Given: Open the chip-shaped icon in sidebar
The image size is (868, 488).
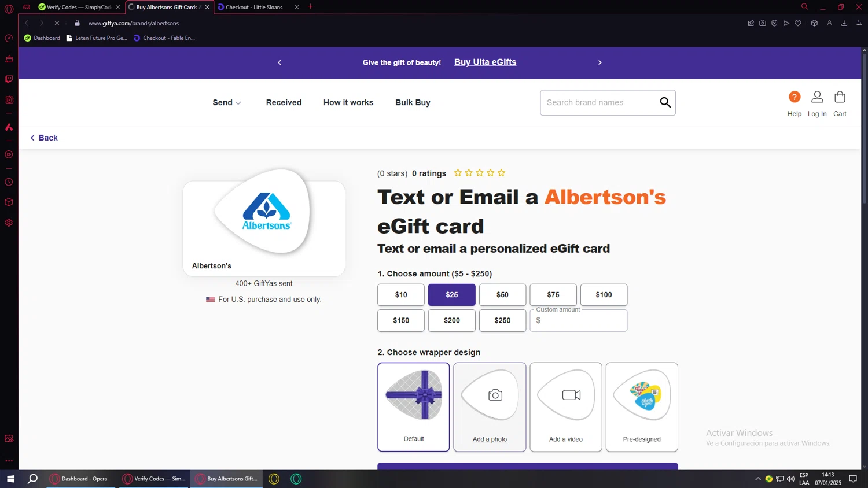Looking at the screenshot, I should coord(9,100).
